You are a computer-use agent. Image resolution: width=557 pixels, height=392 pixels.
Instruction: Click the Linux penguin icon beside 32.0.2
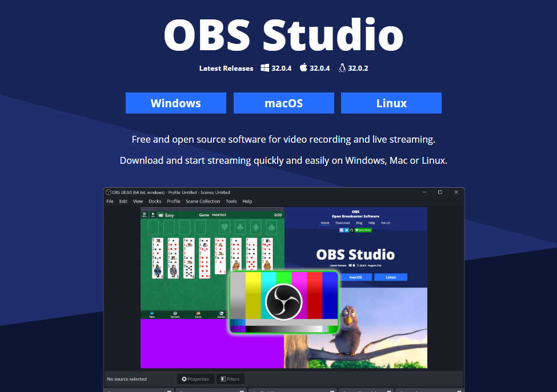pos(342,68)
